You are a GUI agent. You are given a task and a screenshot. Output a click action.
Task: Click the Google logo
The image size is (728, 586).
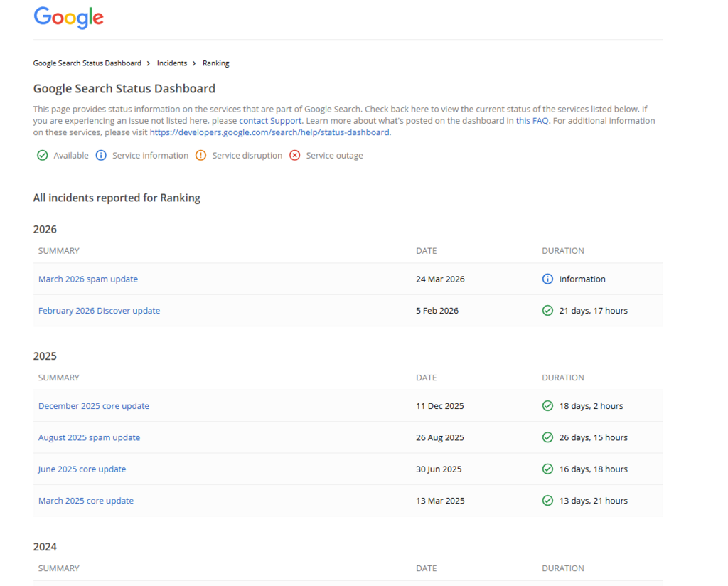(68, 18)
